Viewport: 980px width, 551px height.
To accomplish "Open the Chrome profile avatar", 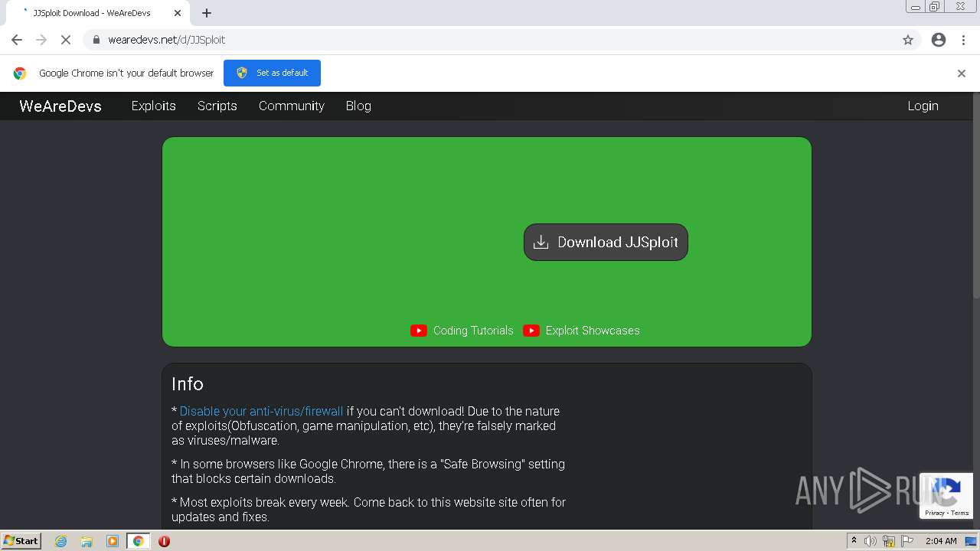I will [x=939, y=40].
